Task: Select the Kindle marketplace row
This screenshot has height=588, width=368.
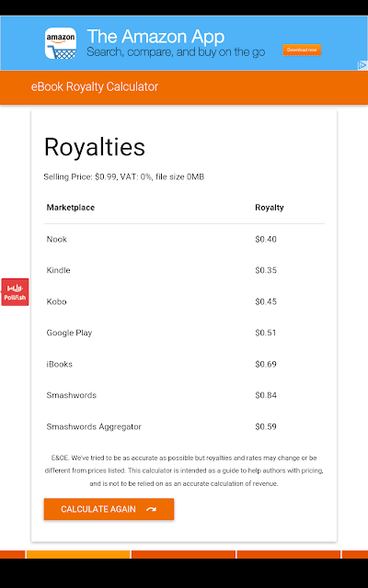Action: tap(184, 270)
